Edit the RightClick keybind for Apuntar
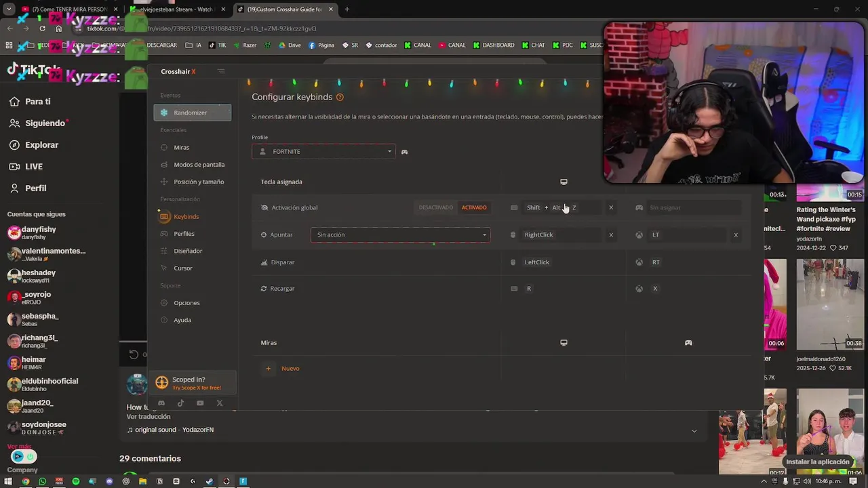This screenshot has width=868, height=488. [x=561, y=235]
